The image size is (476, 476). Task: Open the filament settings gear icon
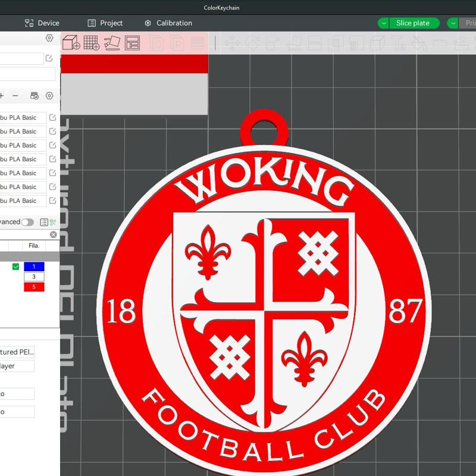point(49,96)
